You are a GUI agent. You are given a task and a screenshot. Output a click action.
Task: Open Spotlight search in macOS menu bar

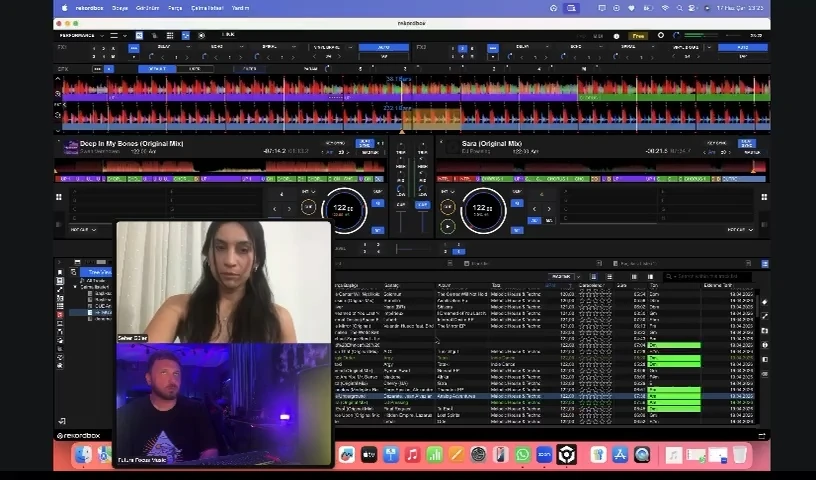click(679, 8)
